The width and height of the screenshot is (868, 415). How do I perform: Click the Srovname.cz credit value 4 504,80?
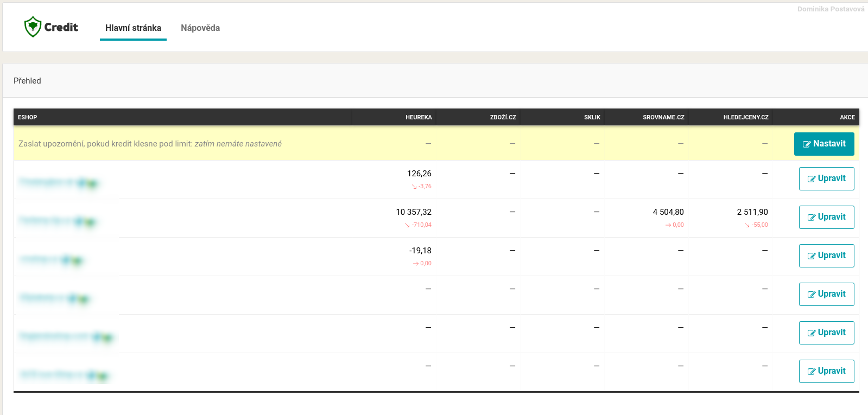coord(668,212)
